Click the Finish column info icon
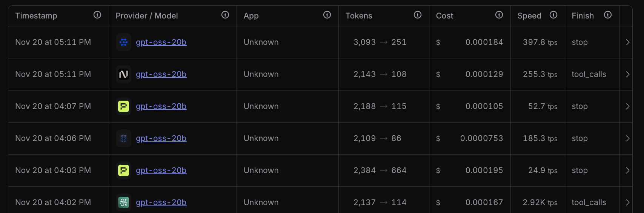Screen dimensions: 644x213 pyautogui.click(x=608, y=15)
